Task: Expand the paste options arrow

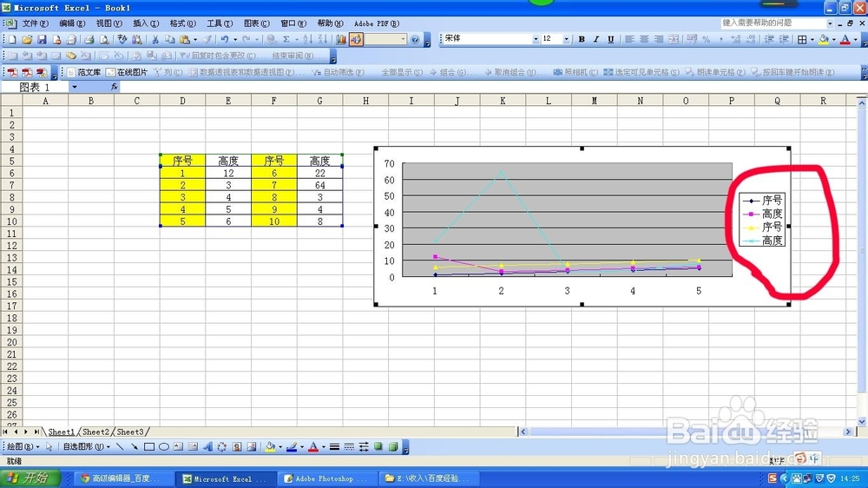Action: 194,39
